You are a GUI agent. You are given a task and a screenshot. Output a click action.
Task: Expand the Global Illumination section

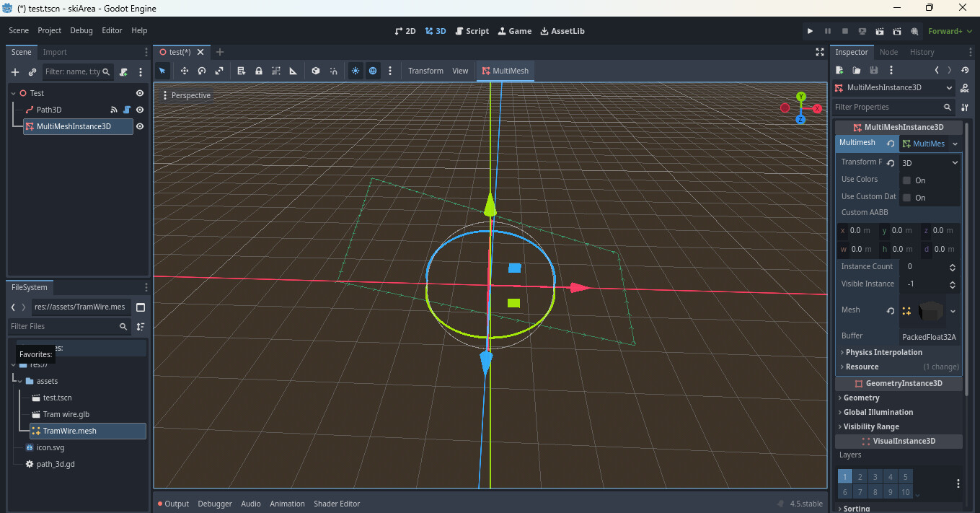click(x=878, y=412)
